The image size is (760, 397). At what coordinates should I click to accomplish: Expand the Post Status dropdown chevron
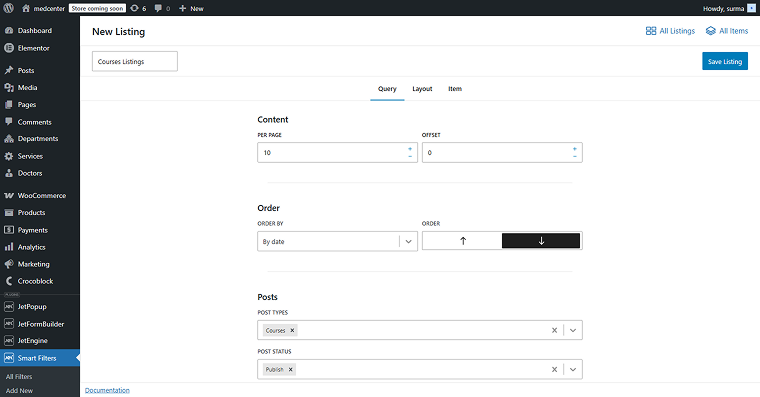pos(573,369)
